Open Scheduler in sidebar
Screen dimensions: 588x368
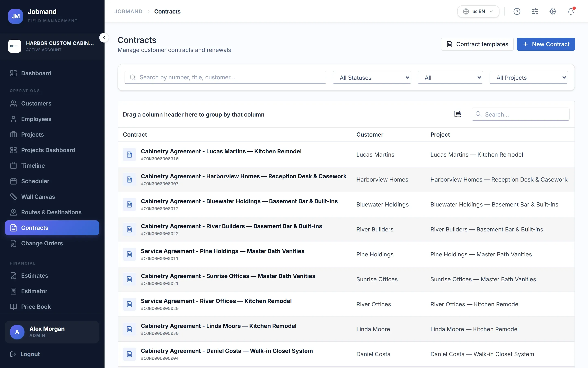(x=52, y=181)
